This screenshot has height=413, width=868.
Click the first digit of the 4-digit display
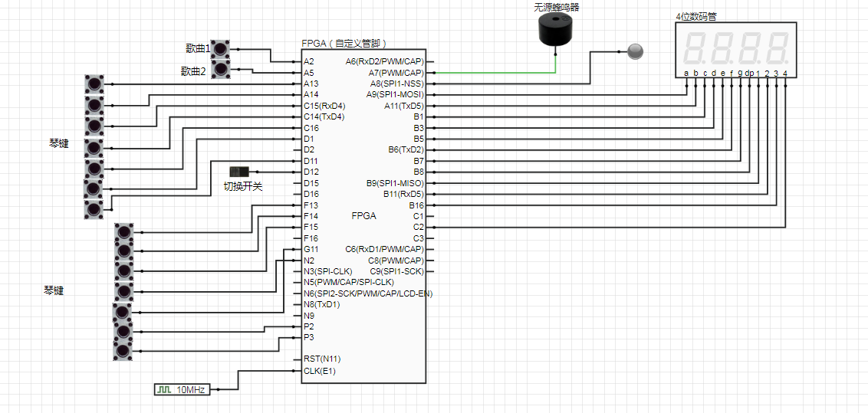click(695, 48)
